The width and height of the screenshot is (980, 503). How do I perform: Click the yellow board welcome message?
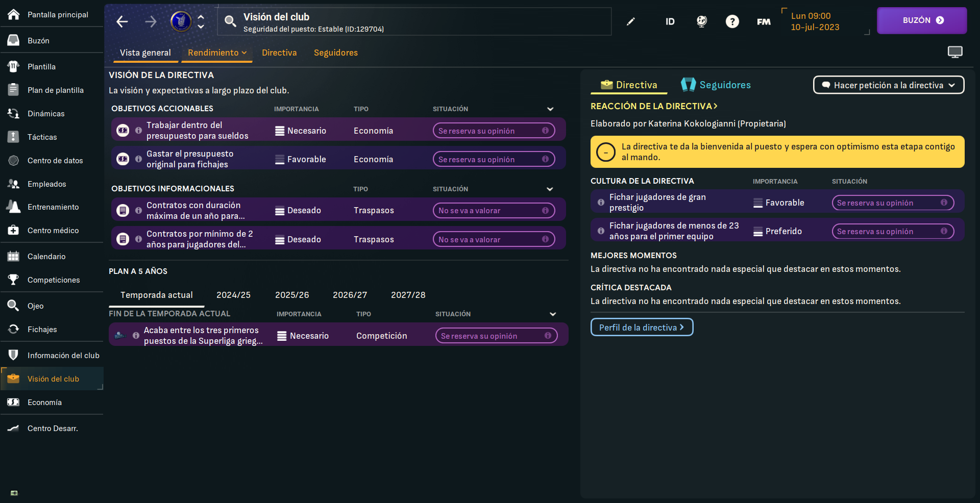point(777,152)
